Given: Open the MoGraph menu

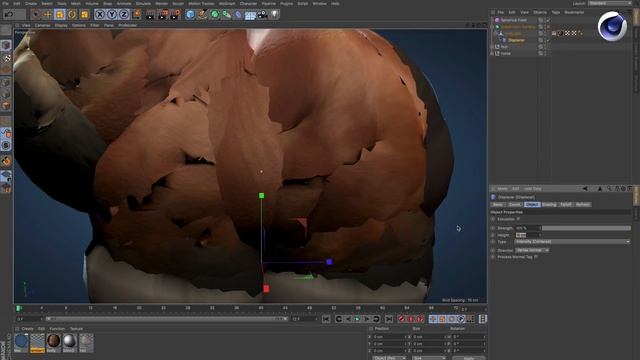Looking at the screenshot, I should coord(227,3).
